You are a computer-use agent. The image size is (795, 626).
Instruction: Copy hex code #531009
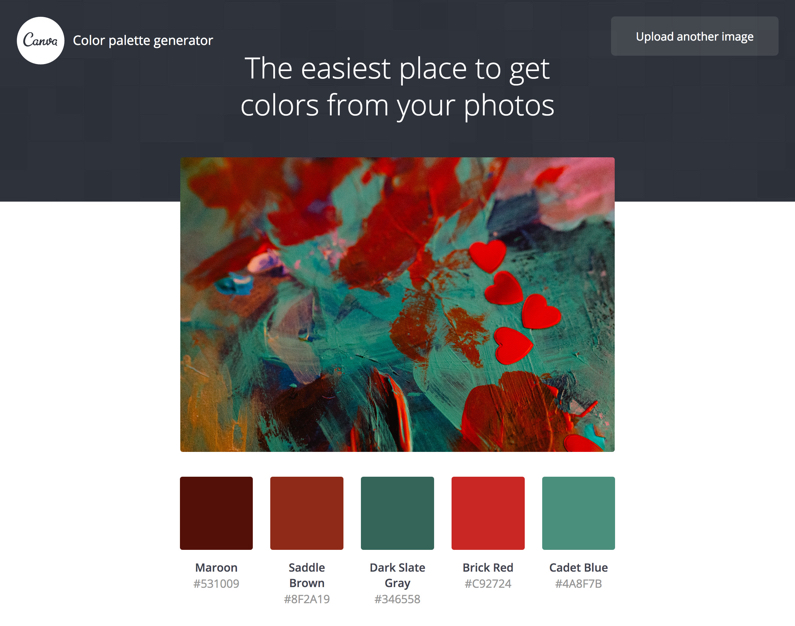click(x=216, y=584)
